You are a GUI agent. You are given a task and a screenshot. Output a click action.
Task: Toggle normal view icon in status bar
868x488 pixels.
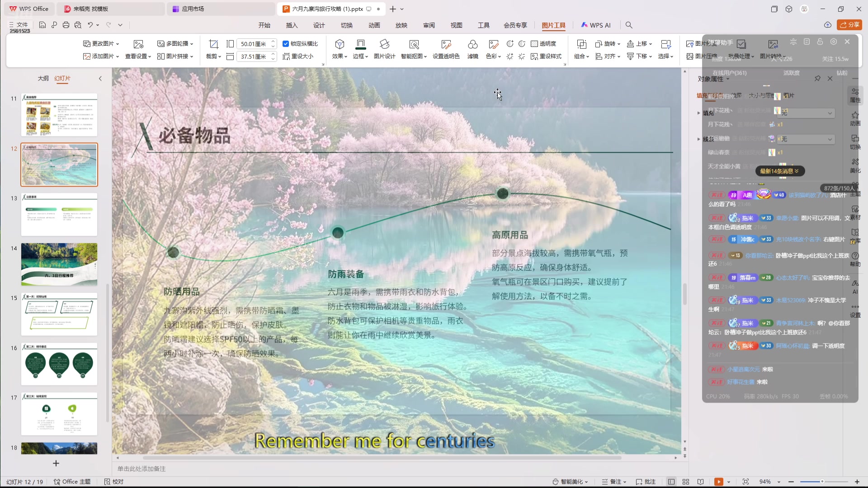pos(671,482)
